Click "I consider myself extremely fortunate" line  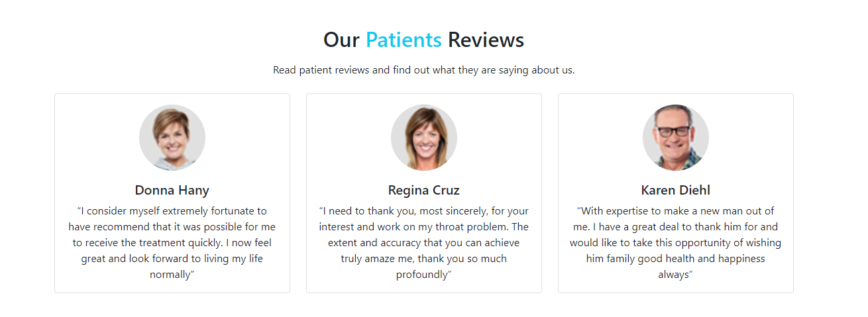click(172, 211)
